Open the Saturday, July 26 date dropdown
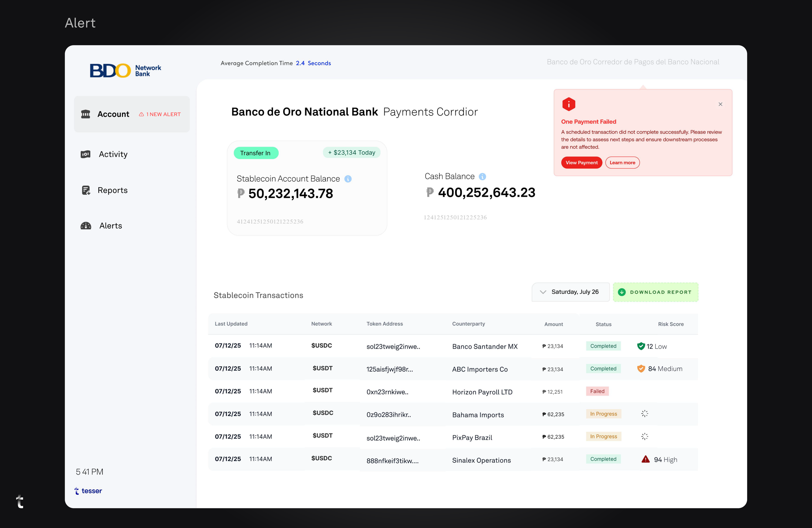This screenshot has height=528, width=812. tap(570, 292)
